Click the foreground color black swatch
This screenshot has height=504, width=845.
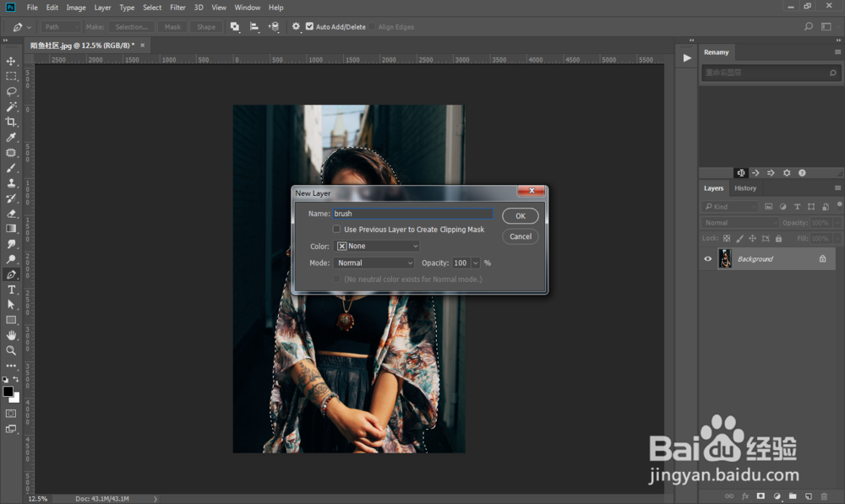(8, 392)
